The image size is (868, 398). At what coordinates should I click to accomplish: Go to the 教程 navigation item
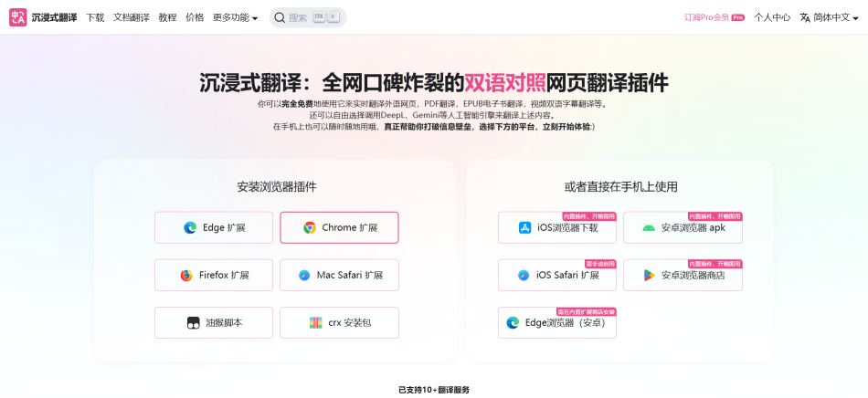tap(167, 17)
